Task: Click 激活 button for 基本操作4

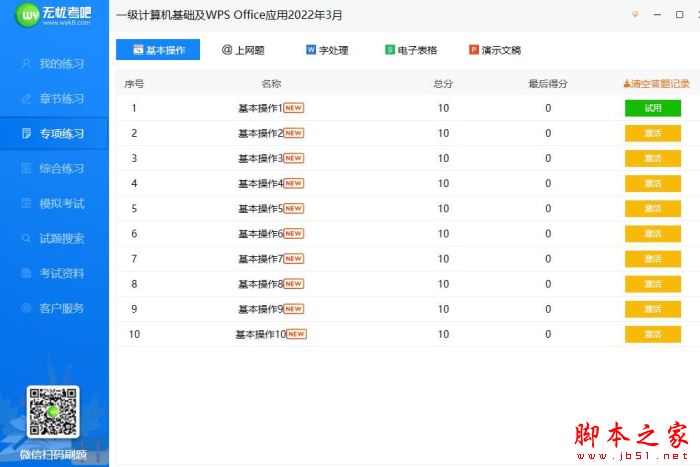Action: (x=653, y=183)
